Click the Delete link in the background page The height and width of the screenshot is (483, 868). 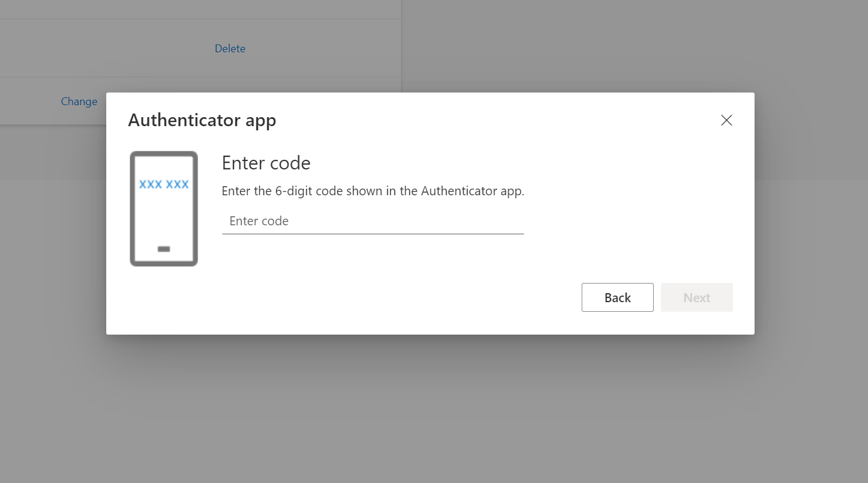pos(230,49)
